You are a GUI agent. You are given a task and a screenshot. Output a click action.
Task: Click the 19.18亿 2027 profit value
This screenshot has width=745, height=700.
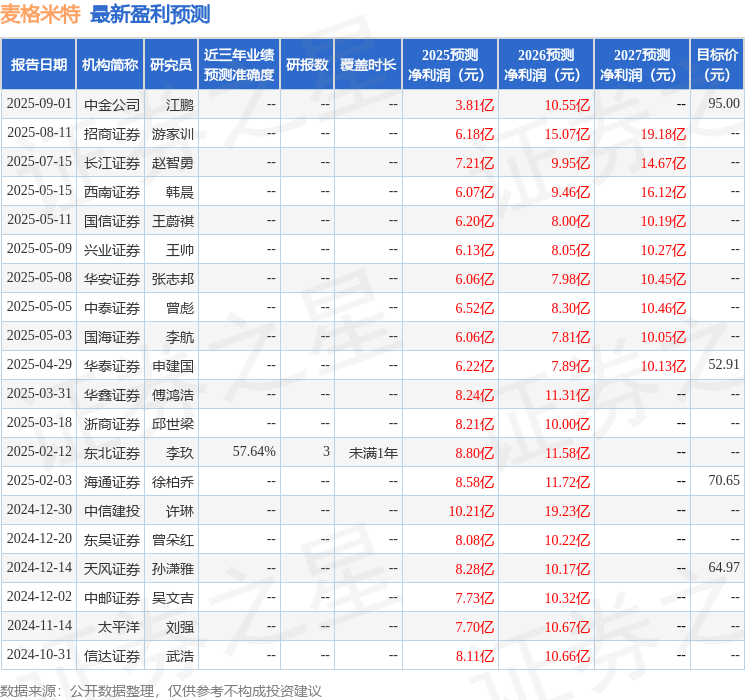663,134
